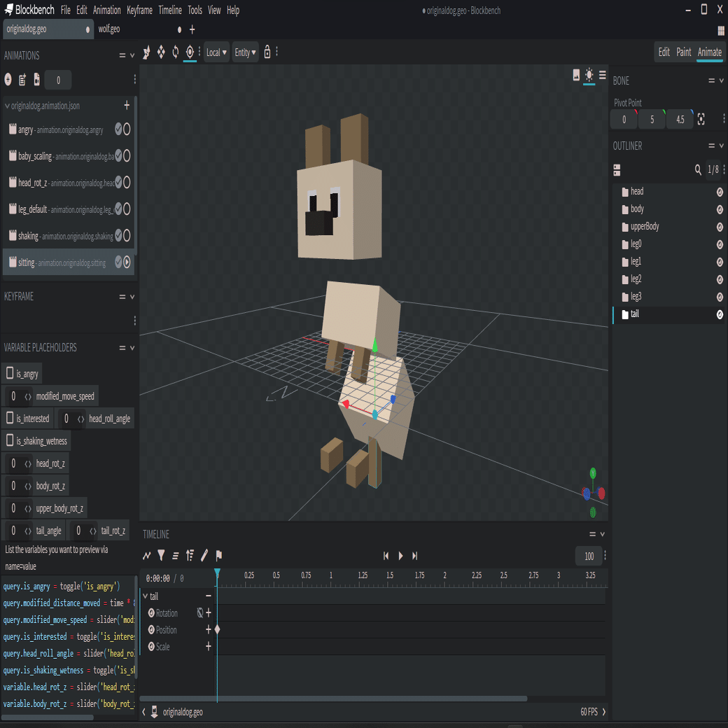Screen dimensions: 728x728
Task: Collapse the Keyframe panel chevron
Action: 132,297
